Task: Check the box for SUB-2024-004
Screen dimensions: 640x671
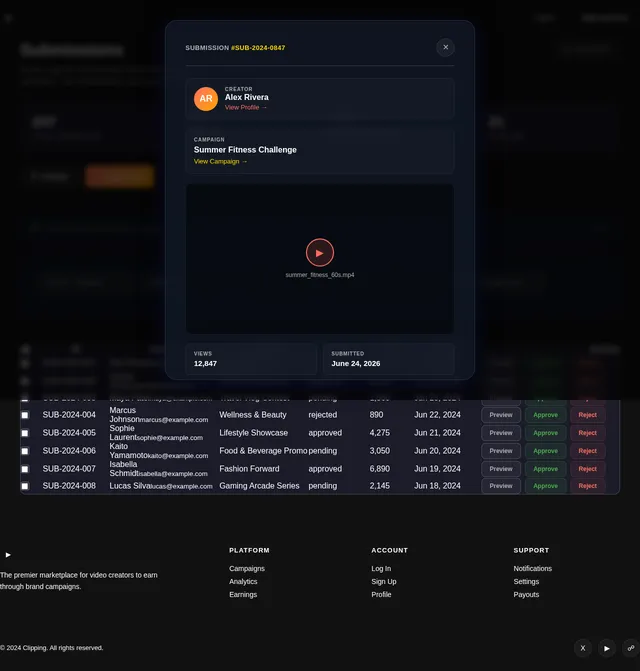Action: pos(25,415)
